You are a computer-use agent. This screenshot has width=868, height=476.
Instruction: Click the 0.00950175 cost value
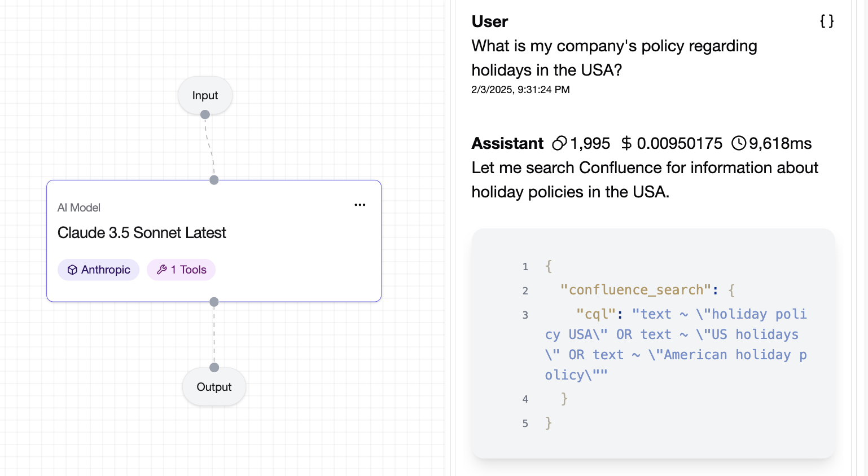click(680, 143)
